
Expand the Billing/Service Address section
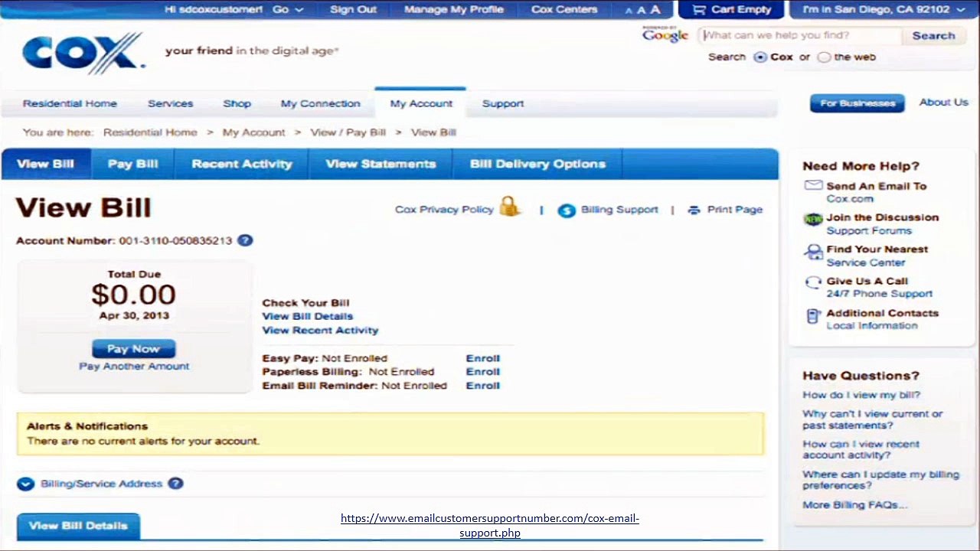pos(25,484)
